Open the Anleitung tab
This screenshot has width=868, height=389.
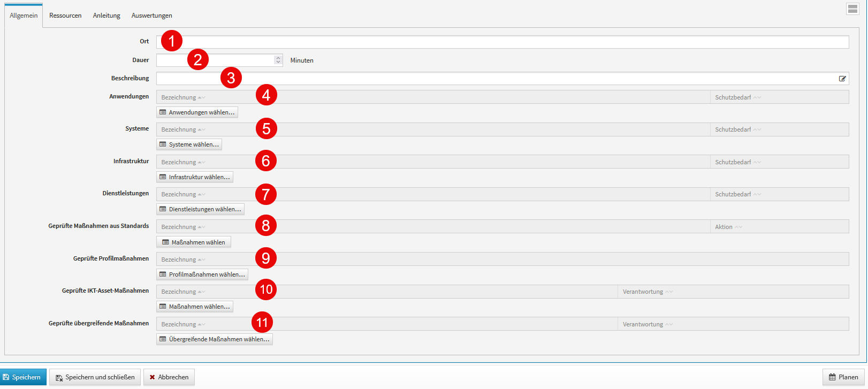(x=106, y=16)
